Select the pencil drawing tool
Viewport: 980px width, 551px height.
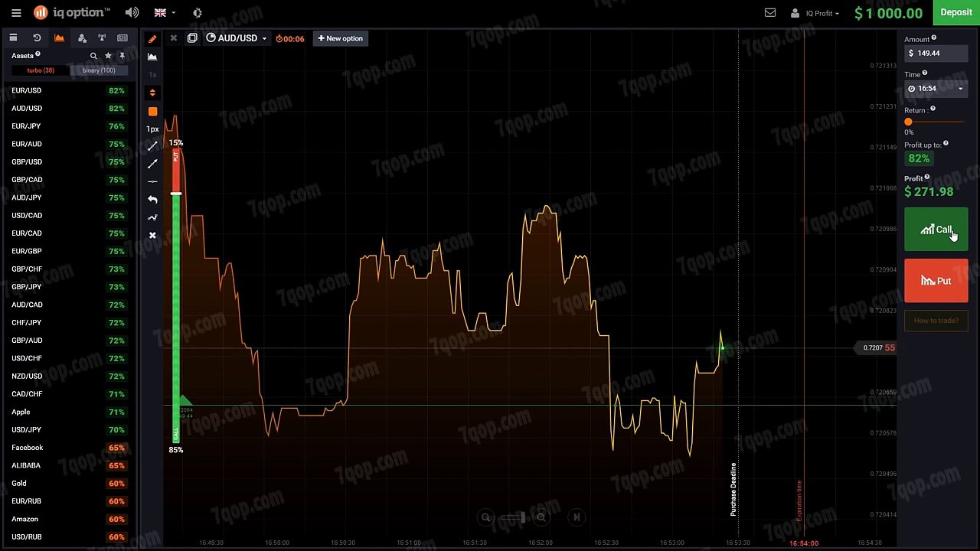(152, 39)
